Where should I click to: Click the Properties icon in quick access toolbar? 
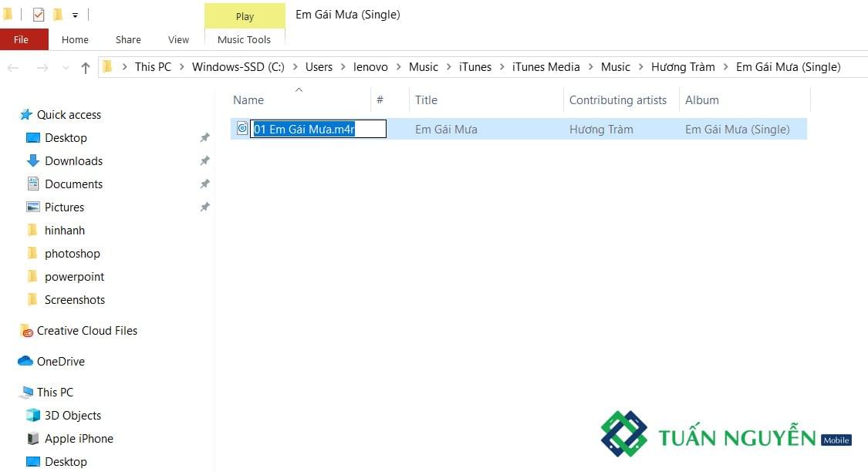pos(38,15)
